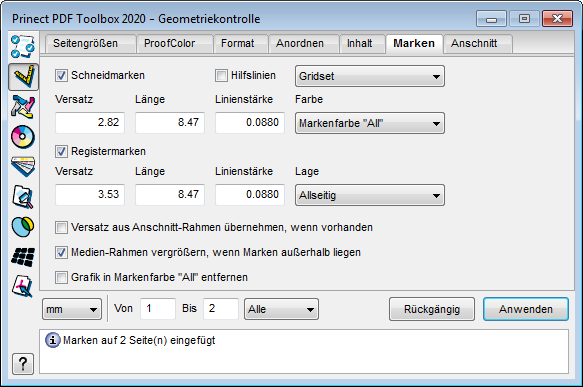Check Grafik in Markenfarbe "All" entfernen
This screenshot has width=583, height=387.
pos(61,277)
